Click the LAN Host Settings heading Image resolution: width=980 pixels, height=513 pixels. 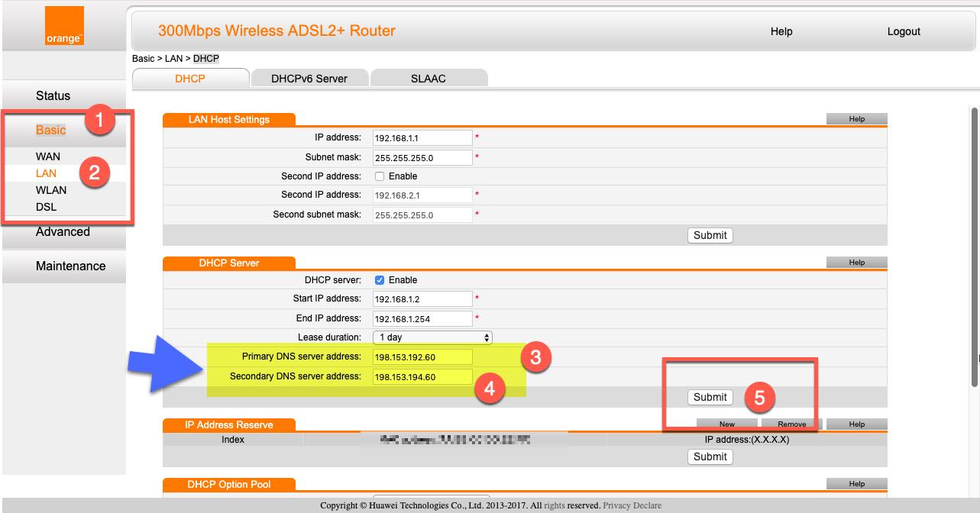[x=229, y=119]
